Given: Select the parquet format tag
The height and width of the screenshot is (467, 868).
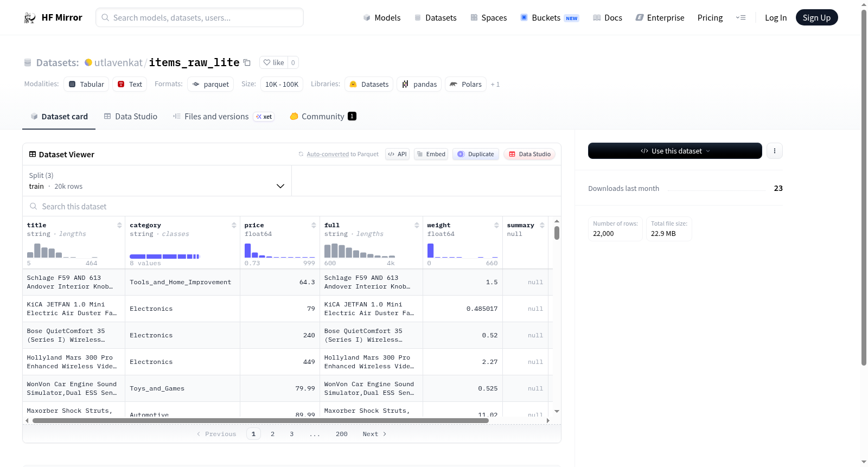Looking at the screenshot, I should (x=210, y=84).
